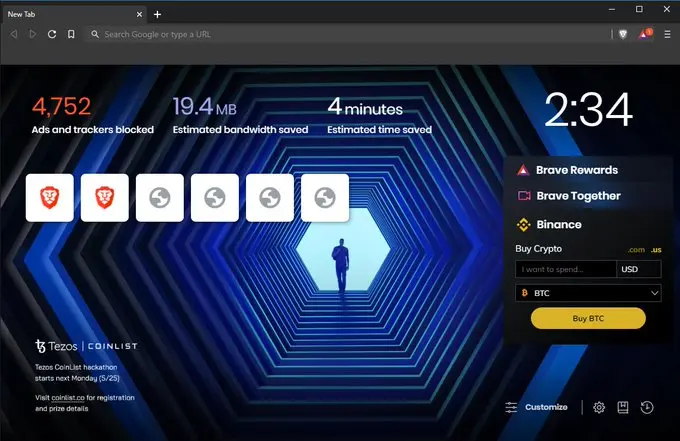Open the Brave Shields lion icon

click(x=623, y=34)
